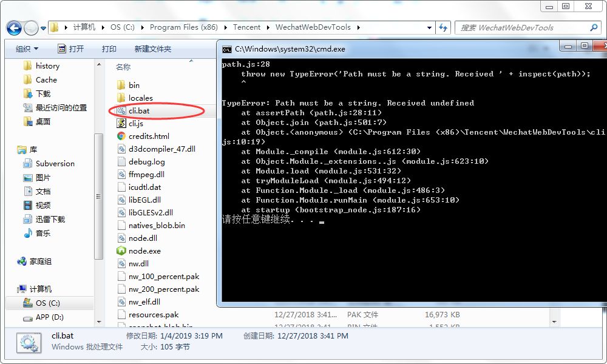Viewport: 607px width, 364px height.
Task: Click 打印 in the toolbar
Action: (109, 49)
